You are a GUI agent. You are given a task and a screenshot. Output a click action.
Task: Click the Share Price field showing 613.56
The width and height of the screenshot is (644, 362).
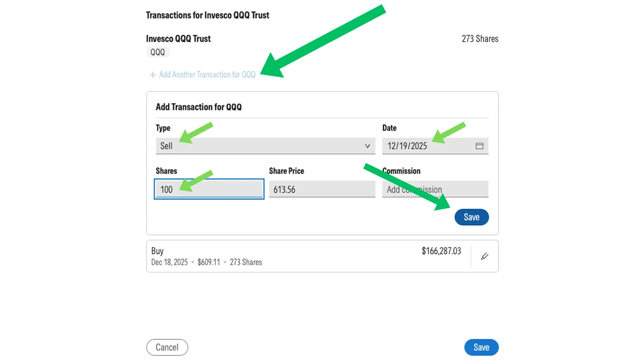tap(322, 190)
